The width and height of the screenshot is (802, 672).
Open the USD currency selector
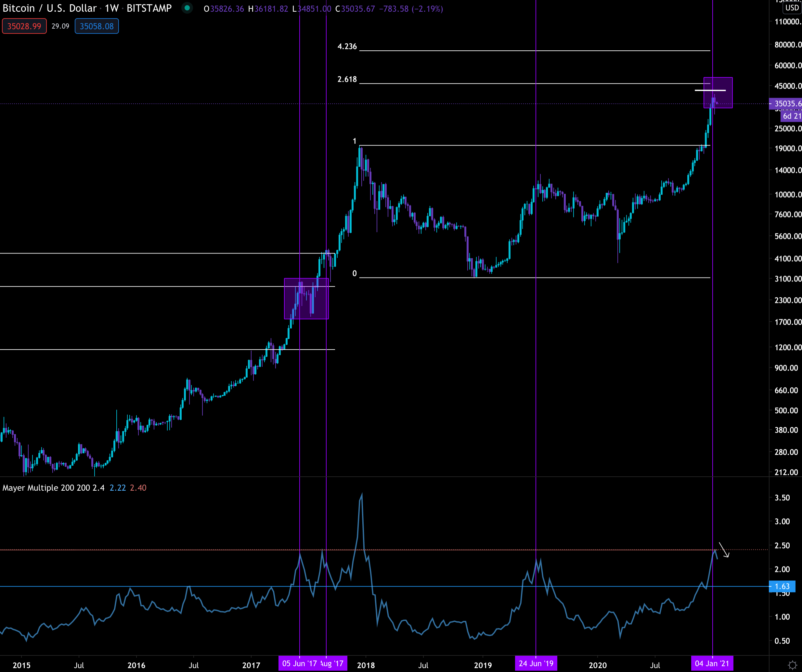click(791, 8)
